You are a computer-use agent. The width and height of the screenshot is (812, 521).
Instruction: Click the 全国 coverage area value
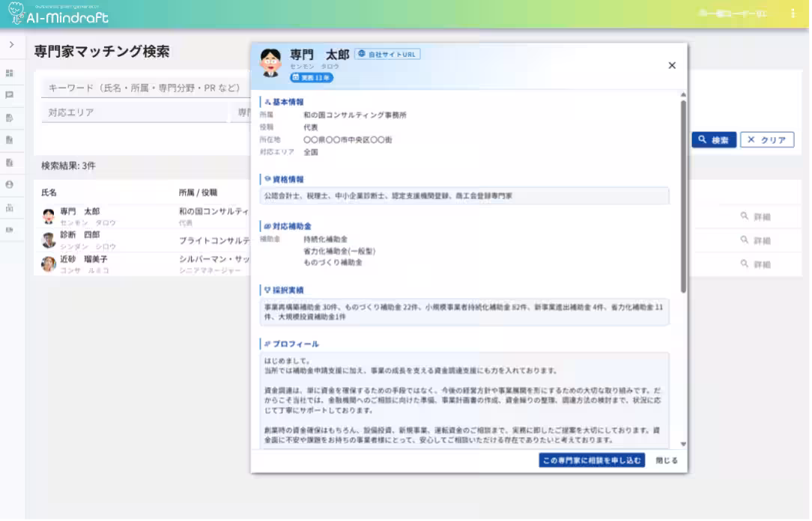pyautogui.click(x=312, y=153)
